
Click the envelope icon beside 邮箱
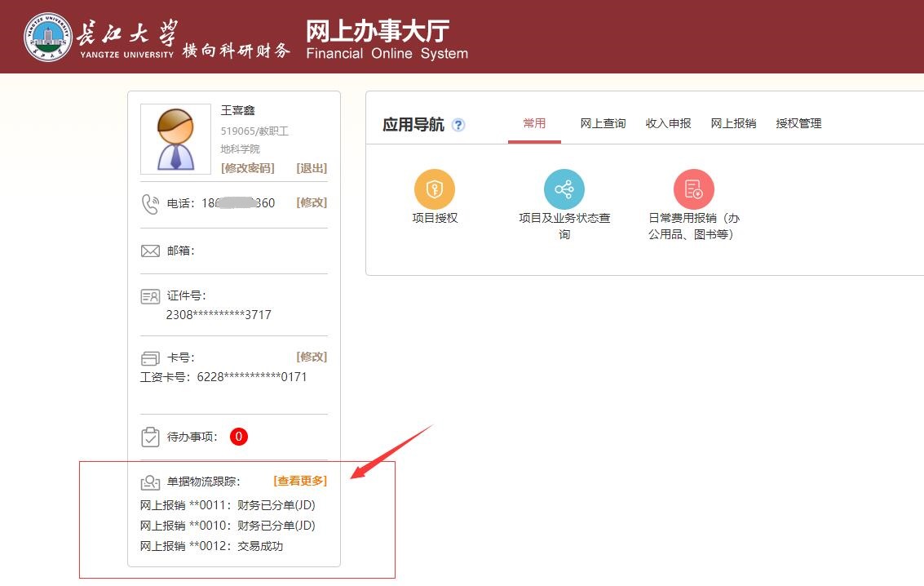point(150,251)
